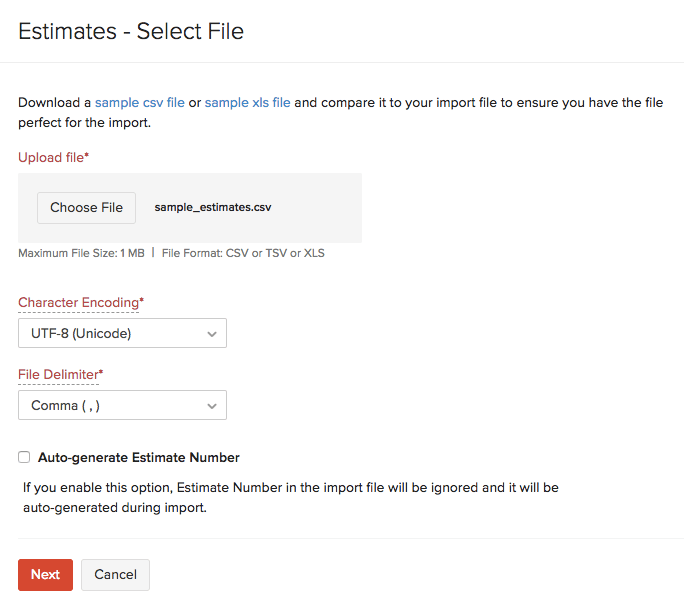Open the sample xls file link
Viewport: 684px width, 606px height.
click(x=247, y=102)
